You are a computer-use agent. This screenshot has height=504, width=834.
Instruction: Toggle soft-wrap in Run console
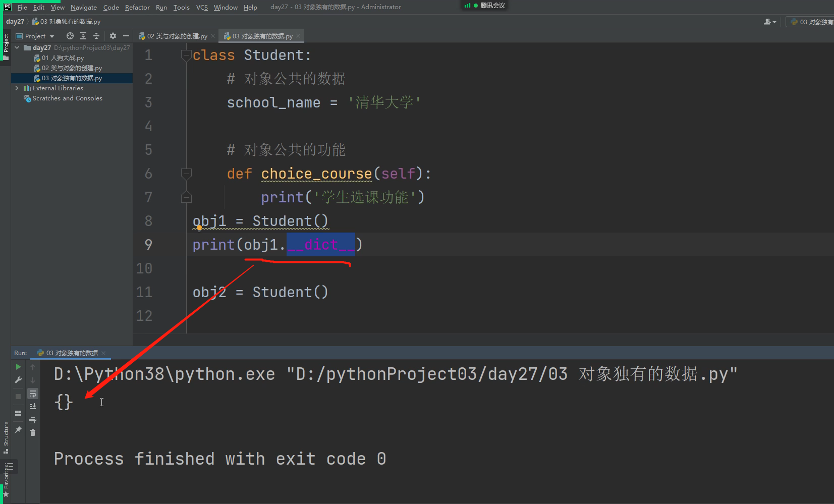33,394
